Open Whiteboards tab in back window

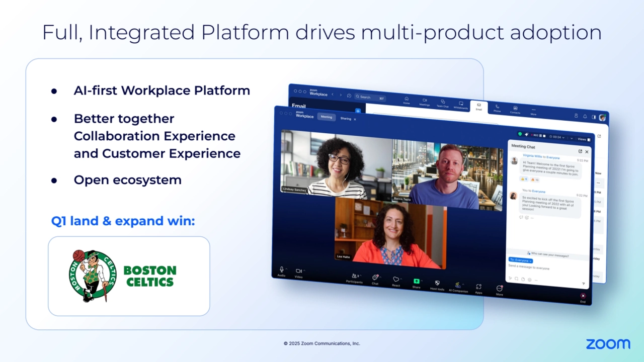[461, 105]
